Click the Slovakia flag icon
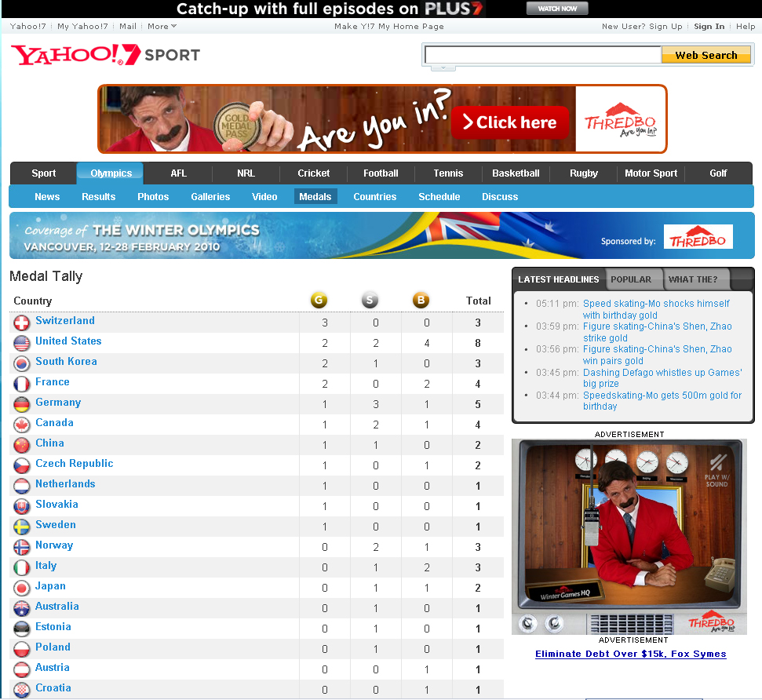This screenshot has height=700, width=762. [21, 506]
